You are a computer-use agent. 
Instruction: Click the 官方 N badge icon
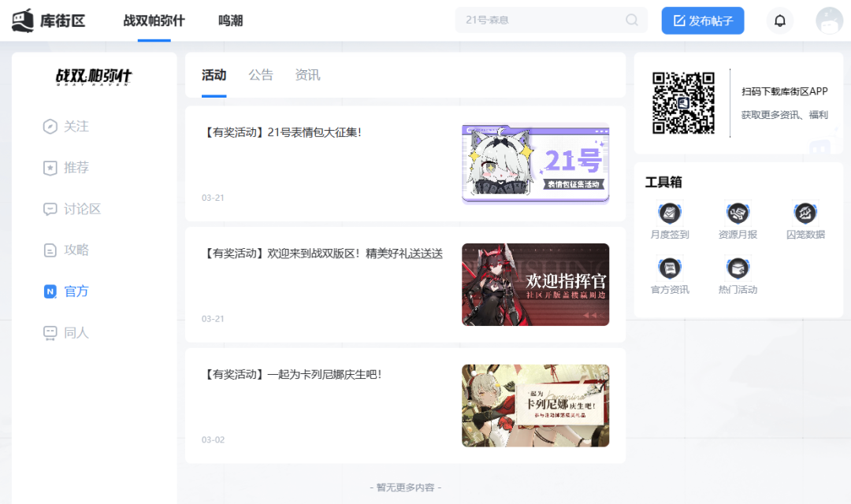[50, 291]
